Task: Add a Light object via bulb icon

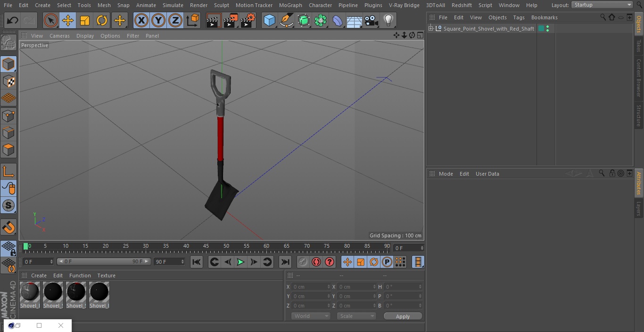Action: 388,21
